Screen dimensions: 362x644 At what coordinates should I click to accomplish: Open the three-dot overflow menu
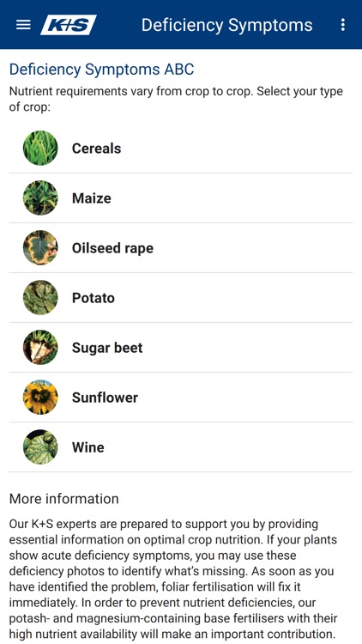[343, 25]
